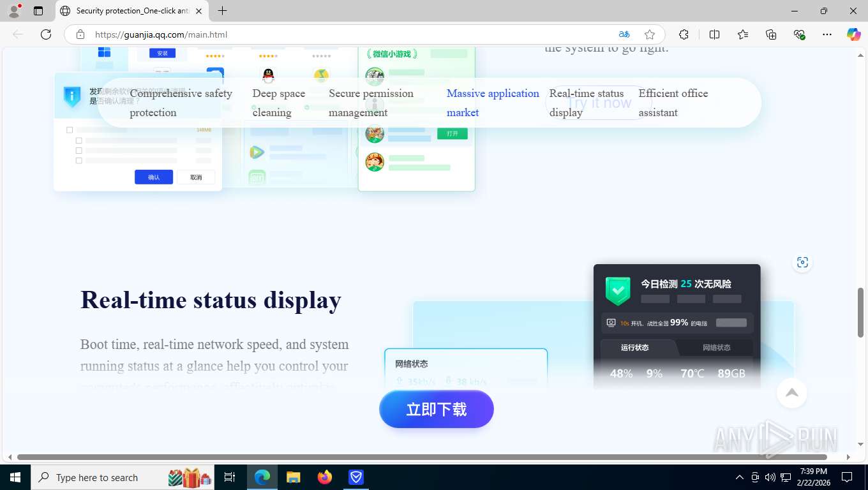Click the green 打开 open button

[453, 133]
